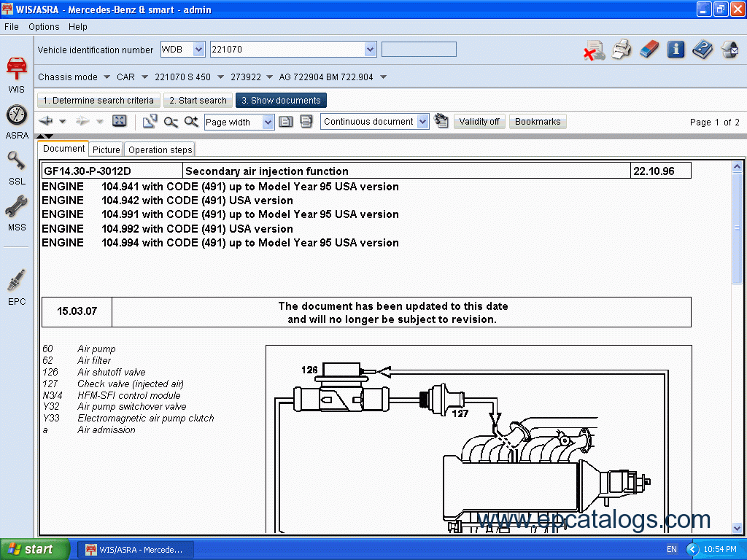The width and height of the screenshot is (747, 560).
Task: Open the help book icon
Action: 703,50
